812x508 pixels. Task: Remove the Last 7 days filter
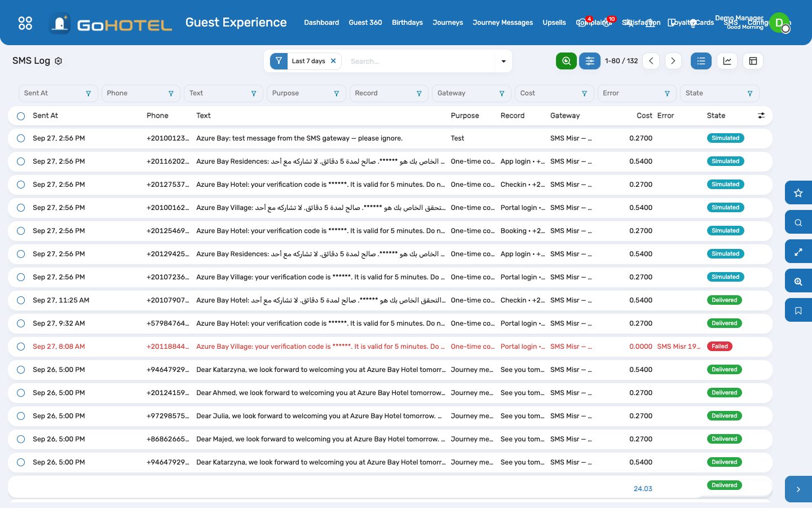tap(333, 61)
